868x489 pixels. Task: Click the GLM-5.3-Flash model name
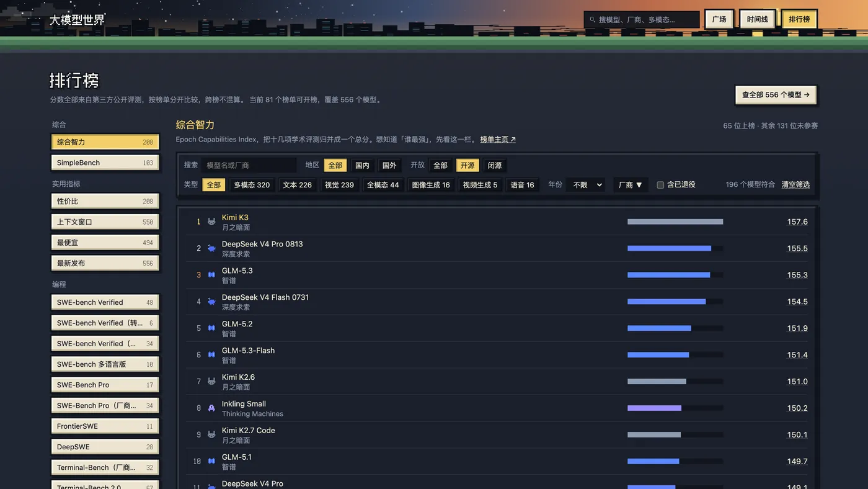(x=248, y=351)
